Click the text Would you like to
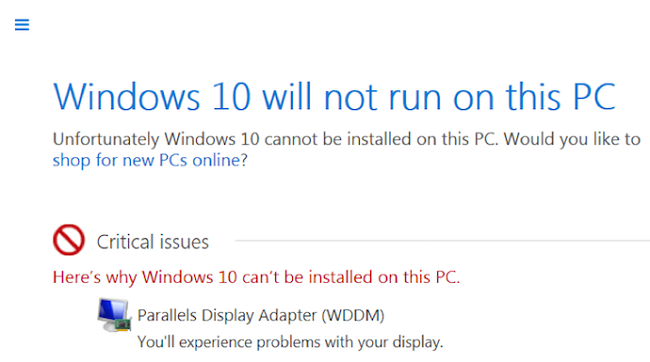650x362 pixels. (572, 139)
